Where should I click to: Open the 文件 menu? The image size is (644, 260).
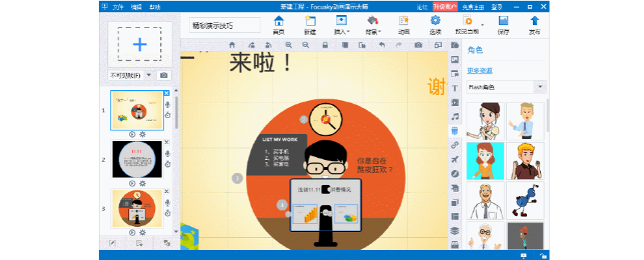(x=118, y=7)
